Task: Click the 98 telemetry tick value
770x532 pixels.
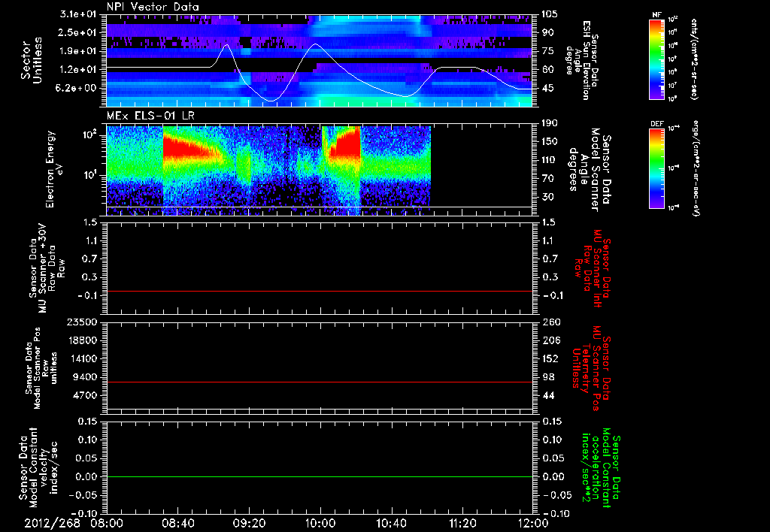Action: (548, 377)
